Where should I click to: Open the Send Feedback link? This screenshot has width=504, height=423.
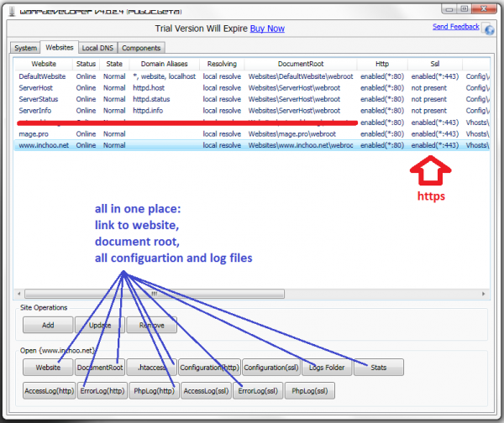[x=456, y=27]
